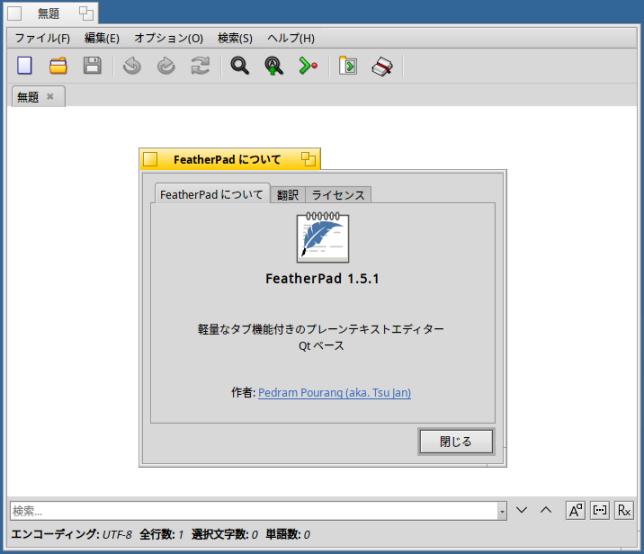The height and width of the screenshot is (554, 644).
Task: Toggle match case search option
Action: click(575, 510)
